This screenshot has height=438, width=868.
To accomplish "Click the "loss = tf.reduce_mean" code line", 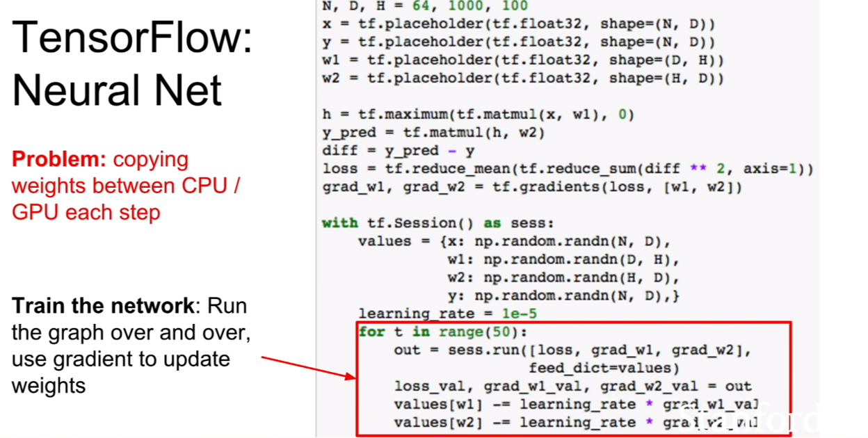I will click(x=568, y=169).
